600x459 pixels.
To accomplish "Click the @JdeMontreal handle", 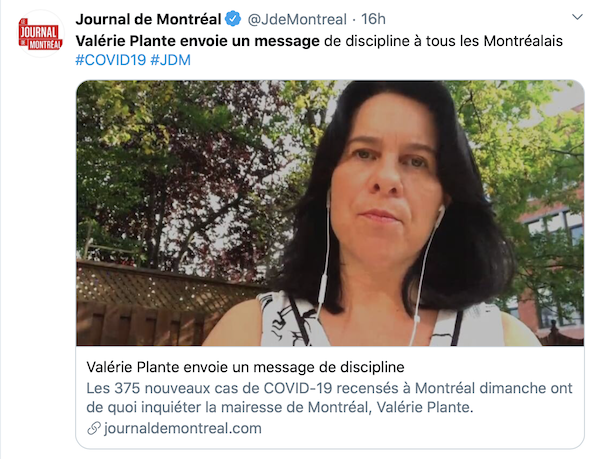I will 297,19.
